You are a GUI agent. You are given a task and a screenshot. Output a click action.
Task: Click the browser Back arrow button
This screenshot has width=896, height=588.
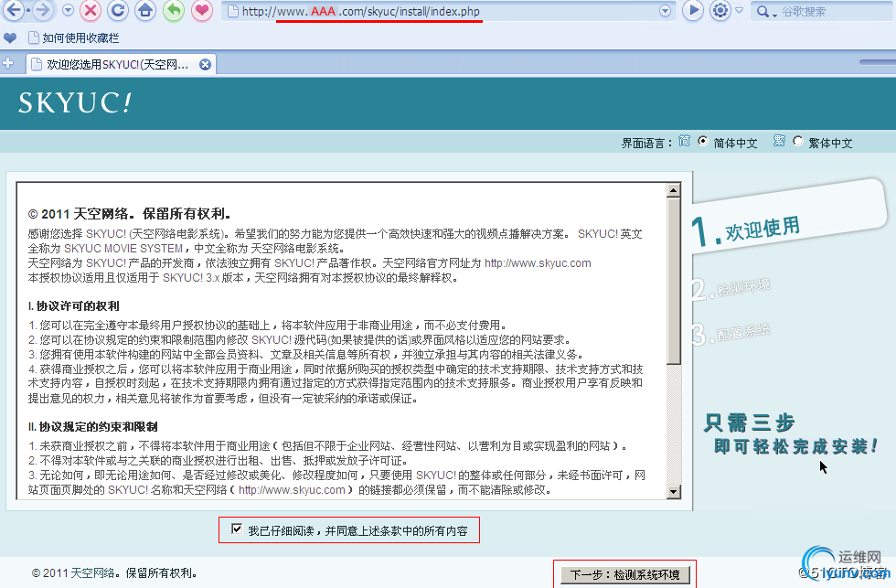[x=13, y=10]
